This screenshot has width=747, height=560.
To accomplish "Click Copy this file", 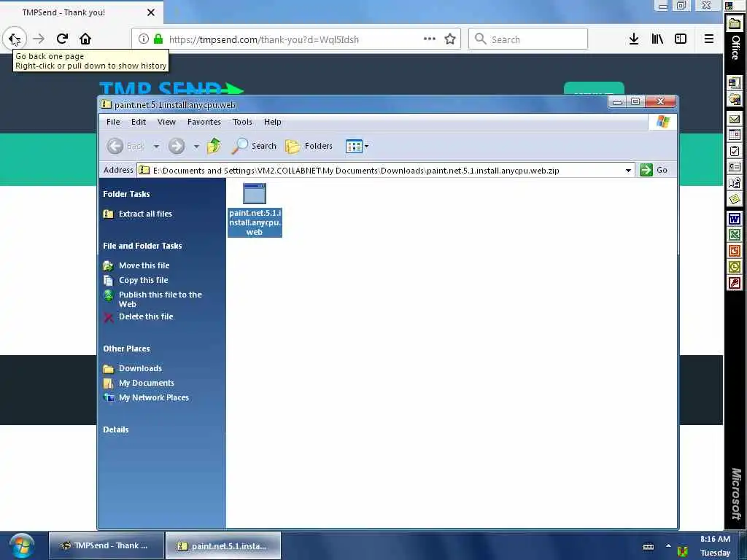I will tap(143, 280).
